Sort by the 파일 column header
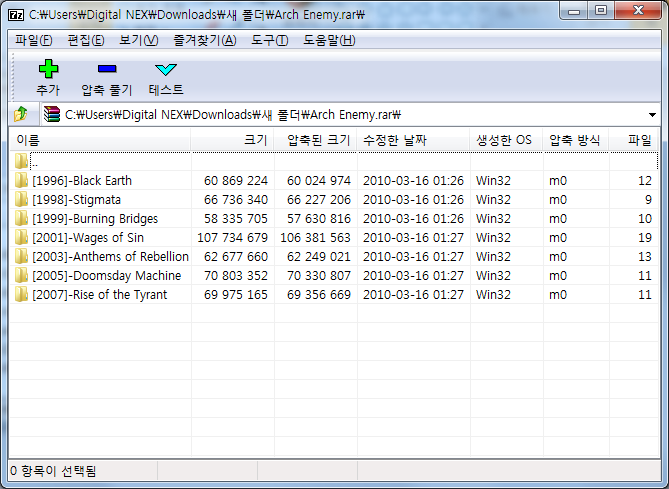 tap(634, 140)
